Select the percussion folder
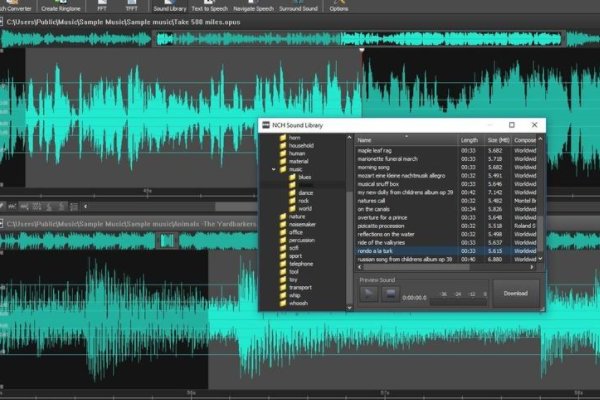Viewport: 600px width, 400px height. pos(300,240)
